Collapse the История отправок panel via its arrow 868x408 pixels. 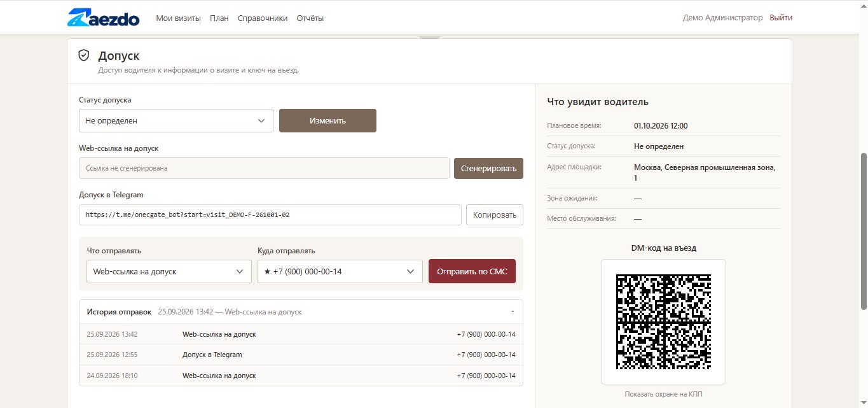click(x=513, y=312)
